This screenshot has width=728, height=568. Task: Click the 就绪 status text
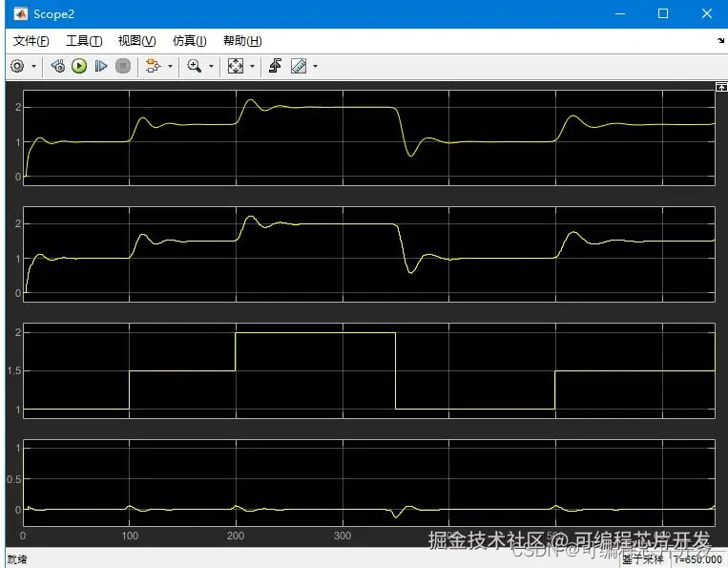(17, 559)
